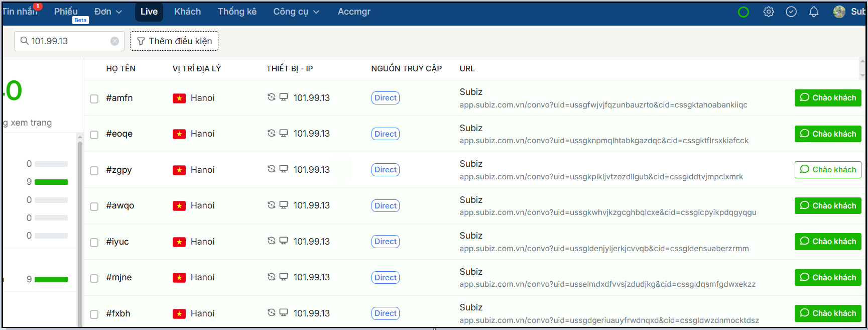Click the checkmark circle icon in header
The height and width of the screenshot is (330, 868).
point(791,12)
